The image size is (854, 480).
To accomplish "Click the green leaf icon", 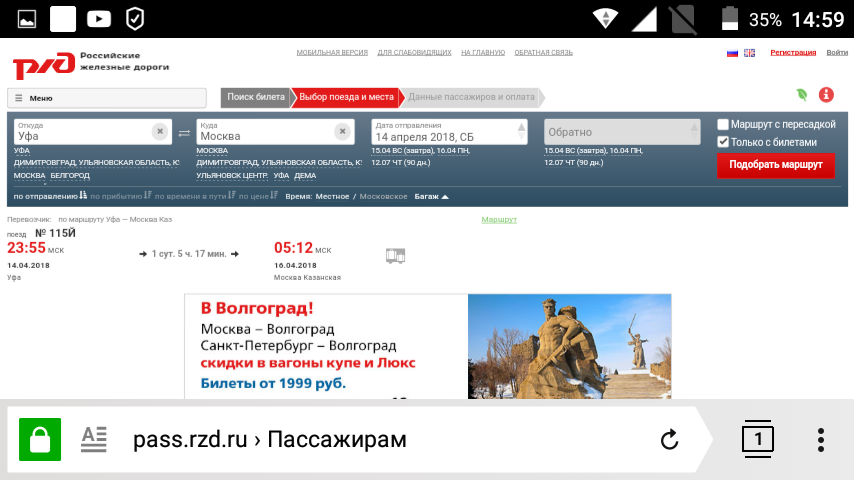I will 801,95.
